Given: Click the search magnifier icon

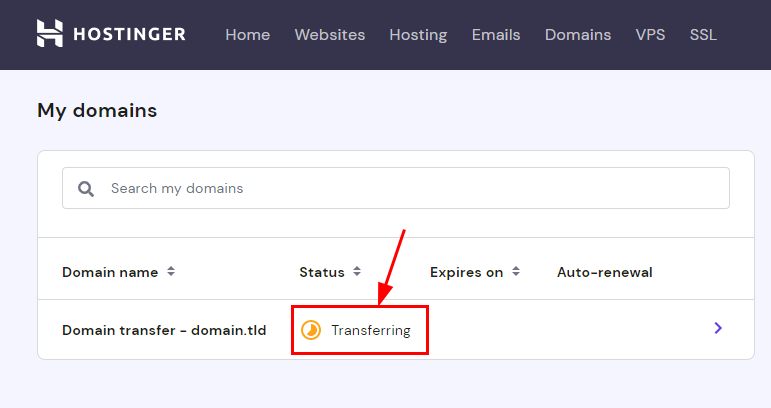Looking at the screenshot, I should coord(86,188).
